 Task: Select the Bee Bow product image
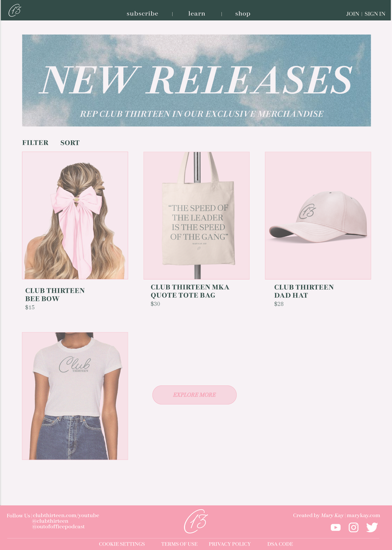(75, 215)
